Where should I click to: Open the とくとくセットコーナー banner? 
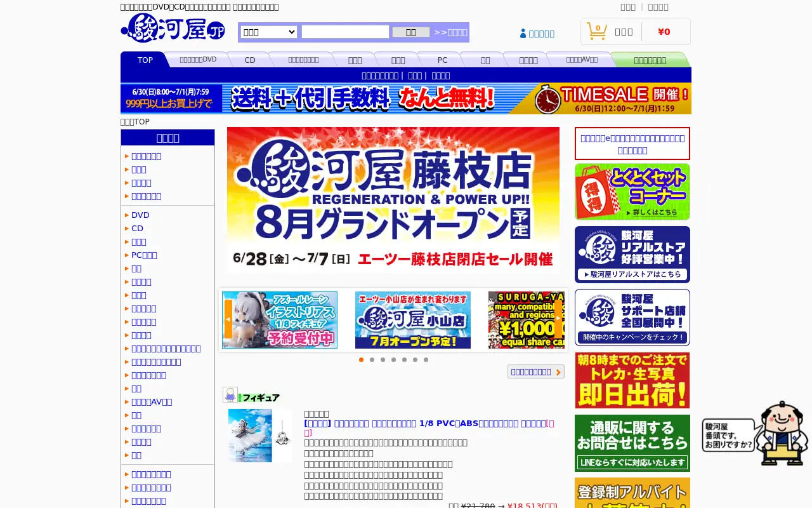click(632, 192)
